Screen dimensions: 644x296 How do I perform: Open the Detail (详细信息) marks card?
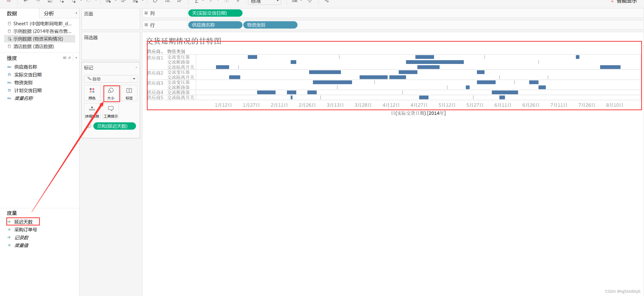[x=92, y=111]
